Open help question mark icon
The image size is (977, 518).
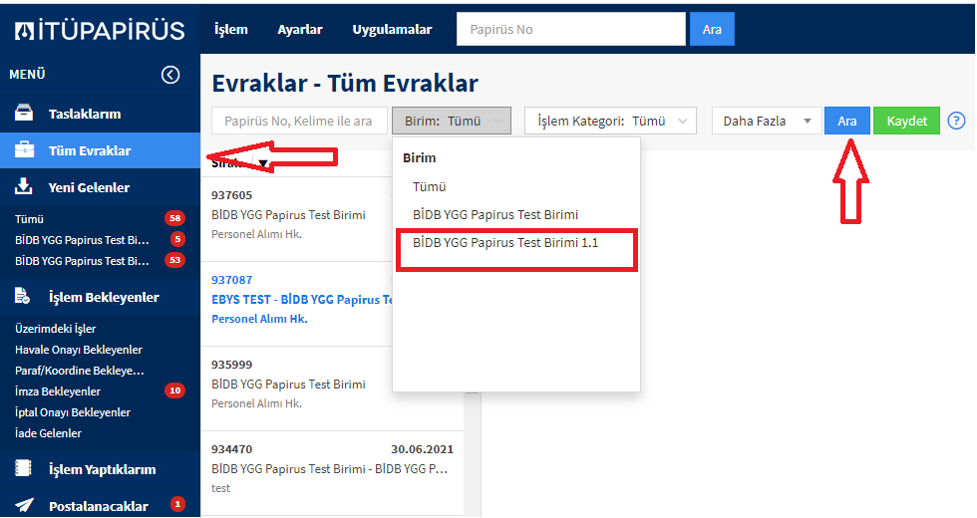click(x=956, y=121)
